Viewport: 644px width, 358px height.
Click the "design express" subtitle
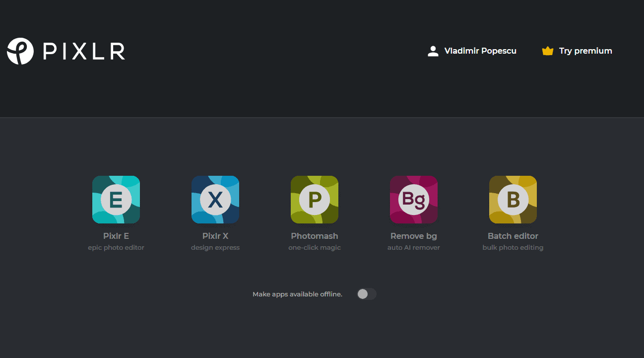pos(215,247)
